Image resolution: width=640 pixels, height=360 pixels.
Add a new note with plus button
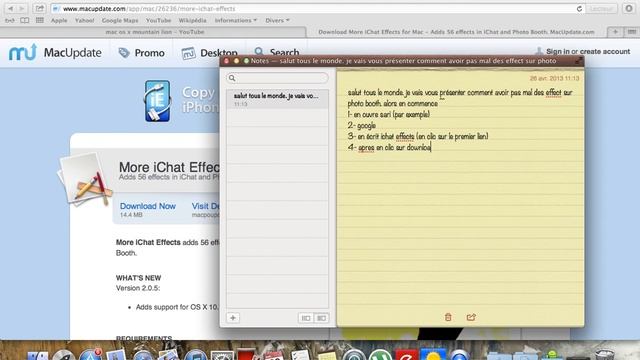point(233,318)
